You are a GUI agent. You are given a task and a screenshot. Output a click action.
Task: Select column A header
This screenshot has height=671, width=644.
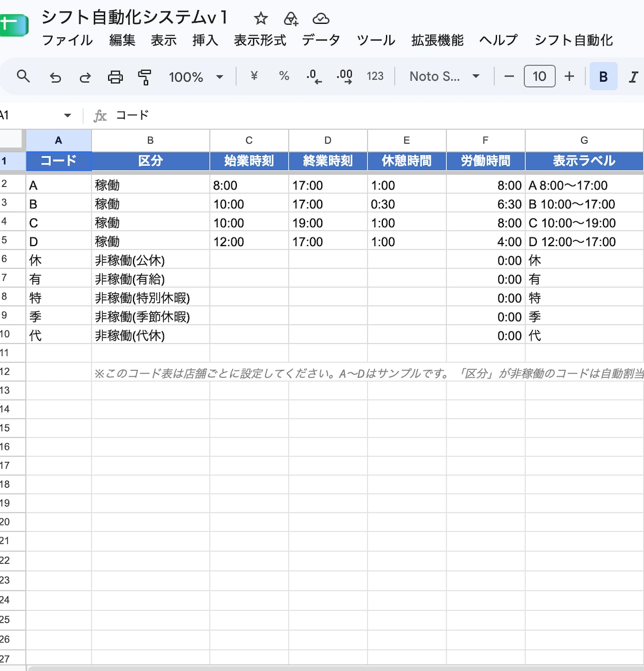coord(58,140)
